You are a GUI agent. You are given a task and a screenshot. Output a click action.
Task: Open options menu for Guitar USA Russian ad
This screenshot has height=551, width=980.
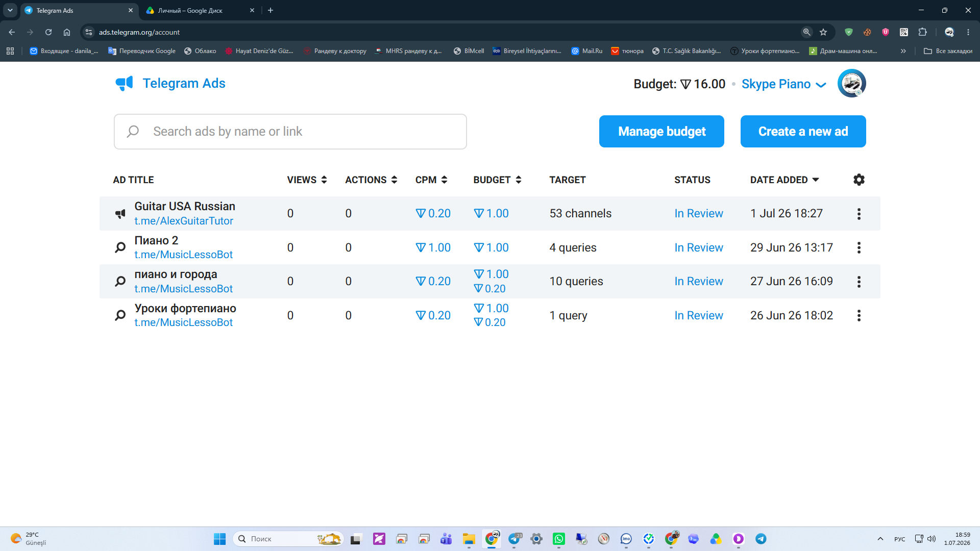click(x=859, y=214)
